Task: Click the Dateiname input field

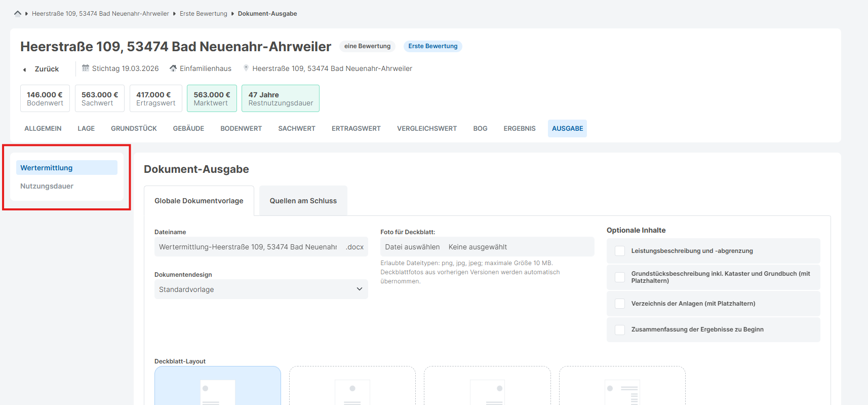Action: [248, 247]
